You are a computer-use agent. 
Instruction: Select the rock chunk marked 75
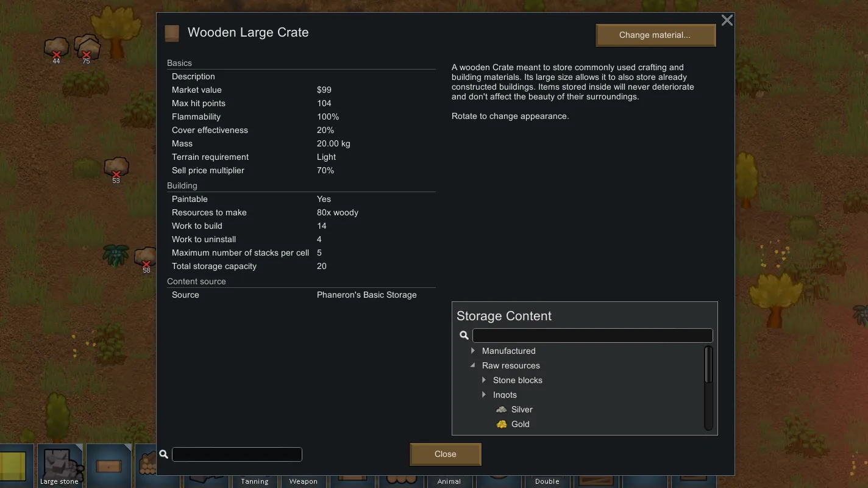pyautogui.click(x=87, y=49)
